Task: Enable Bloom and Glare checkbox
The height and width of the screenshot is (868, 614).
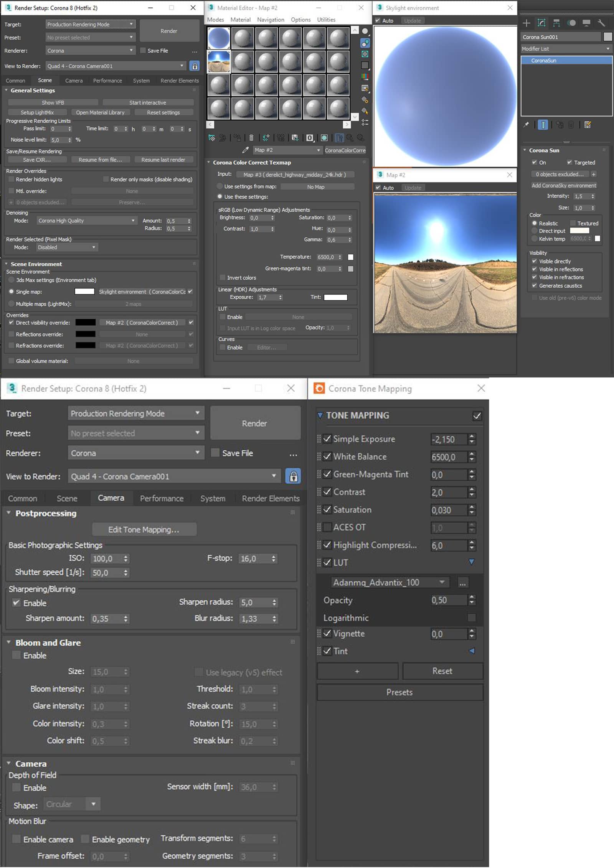Action: (x=17, y=655)
